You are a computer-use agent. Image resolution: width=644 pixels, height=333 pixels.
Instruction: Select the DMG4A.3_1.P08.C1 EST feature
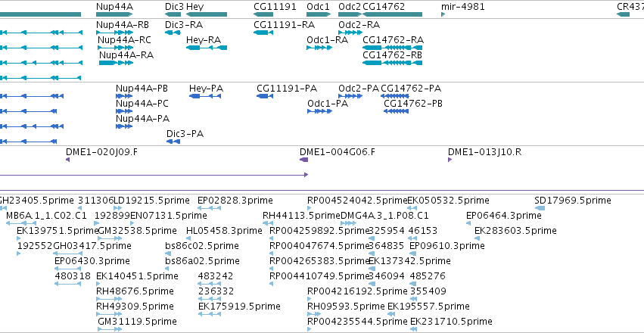coord(349,223)
